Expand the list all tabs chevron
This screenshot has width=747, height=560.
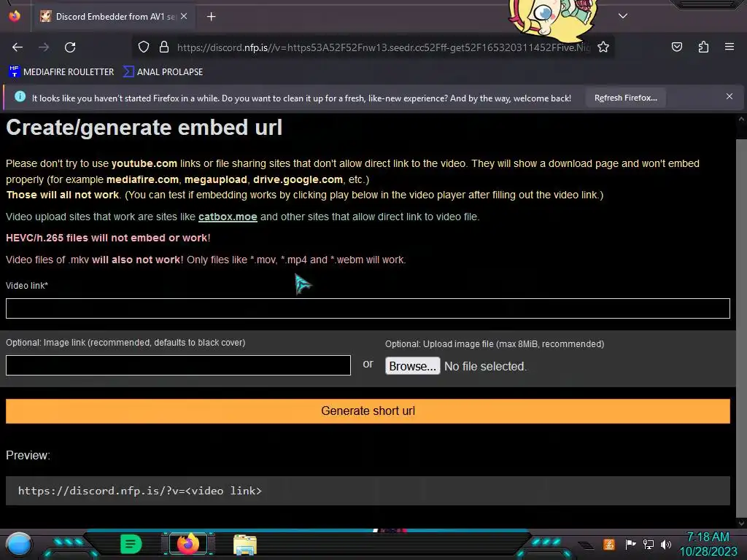tap(623, 16)
